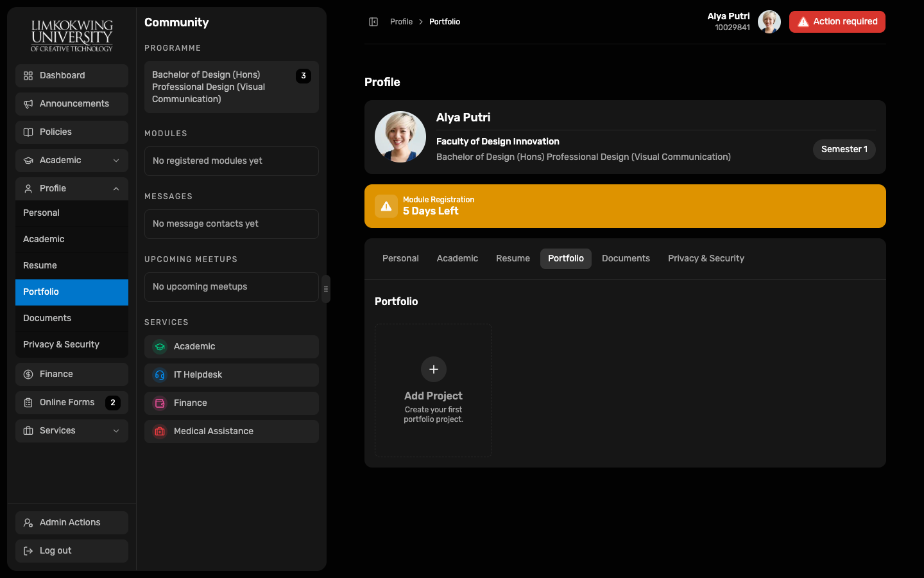Image resolution: width=924 pixels, height=578 pixels.
Task: Click the Services briefcase icon in sidebar
Action: pyautogui.click(x=28, y=431)
